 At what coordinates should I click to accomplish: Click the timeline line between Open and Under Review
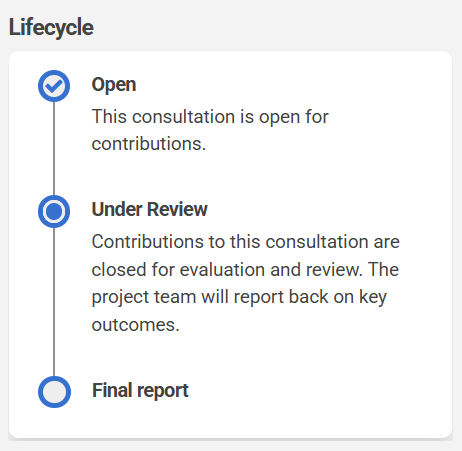tap(54, 149)
